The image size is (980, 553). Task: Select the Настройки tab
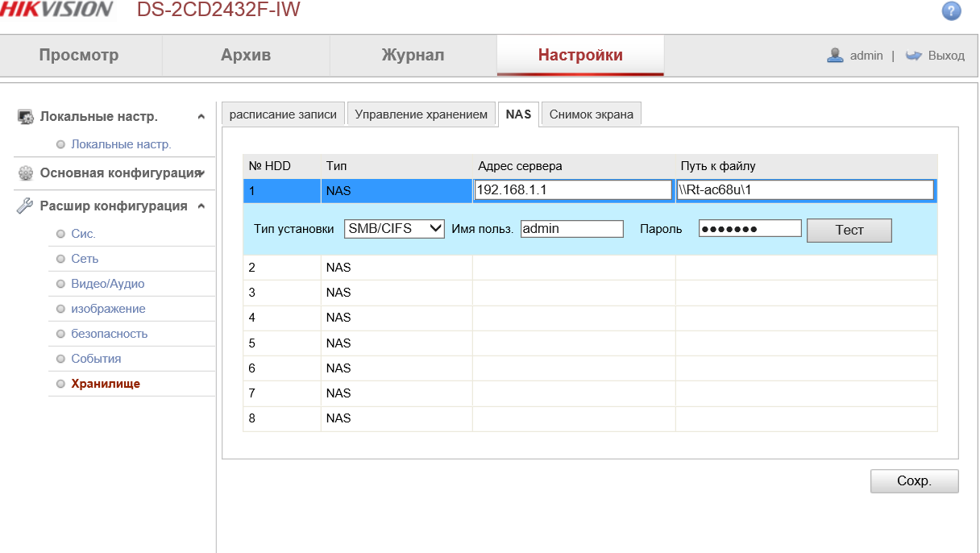tap(580, 56)
